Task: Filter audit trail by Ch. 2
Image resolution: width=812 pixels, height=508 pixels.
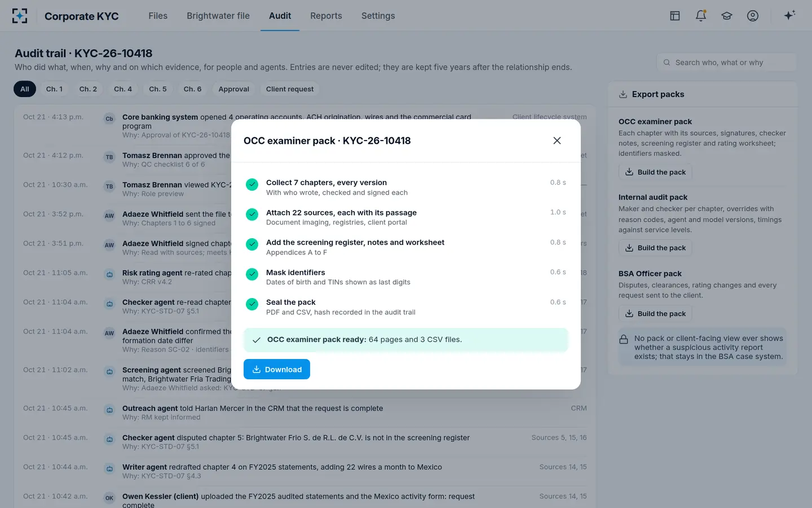Action: 88,89
